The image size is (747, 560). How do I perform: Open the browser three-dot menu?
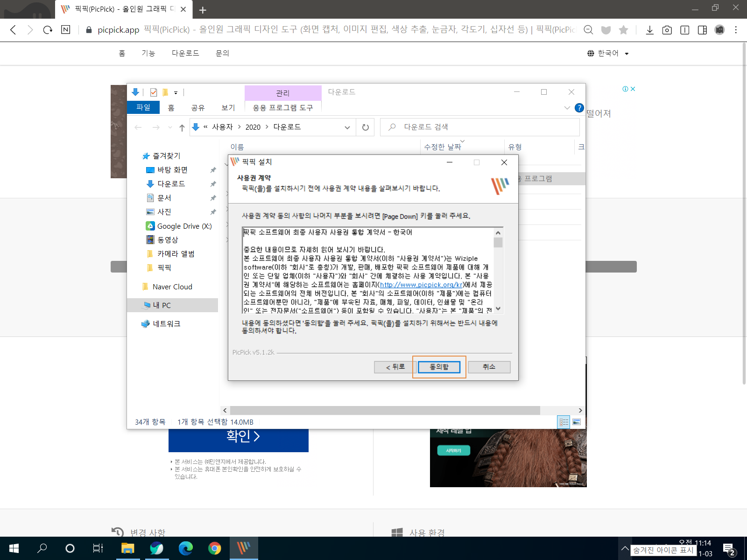click(736, 30)
